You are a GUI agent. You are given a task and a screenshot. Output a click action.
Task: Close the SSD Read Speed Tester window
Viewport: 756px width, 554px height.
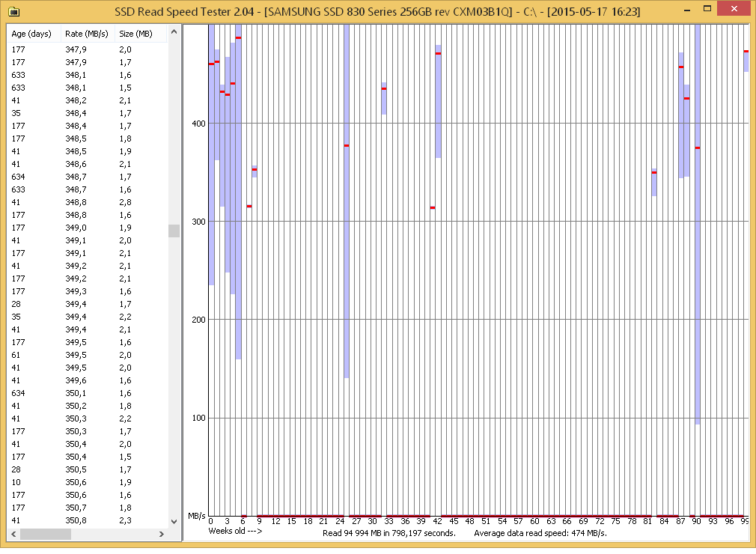[734, 9]
